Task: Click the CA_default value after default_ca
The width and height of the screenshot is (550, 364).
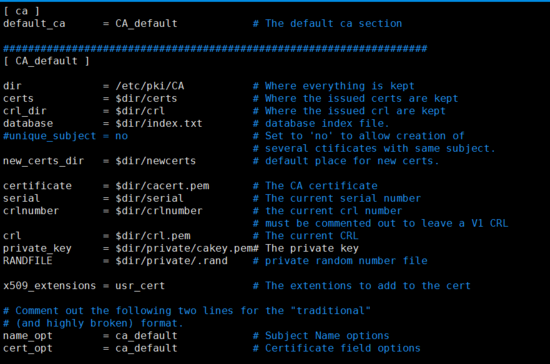Action: [146, 24]
